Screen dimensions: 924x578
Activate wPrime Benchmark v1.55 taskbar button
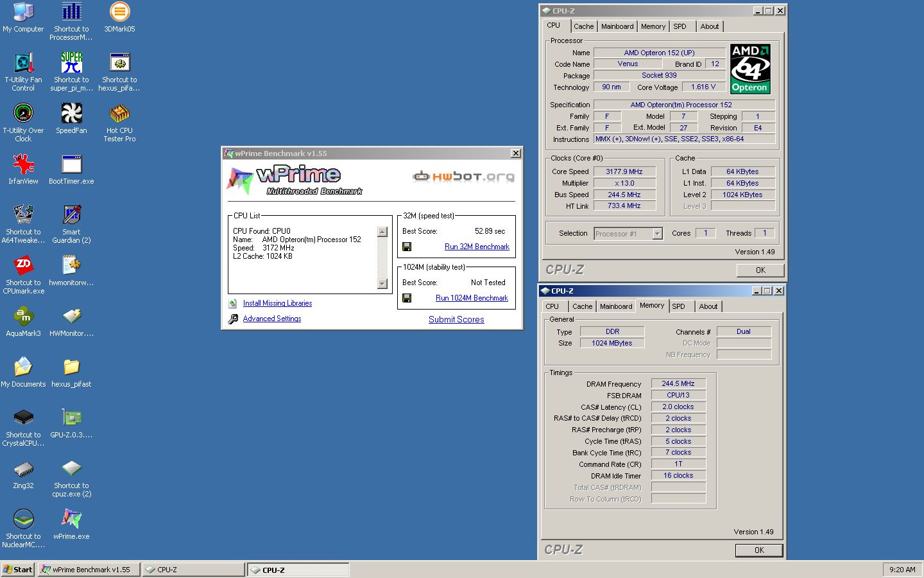click(89, 570)
